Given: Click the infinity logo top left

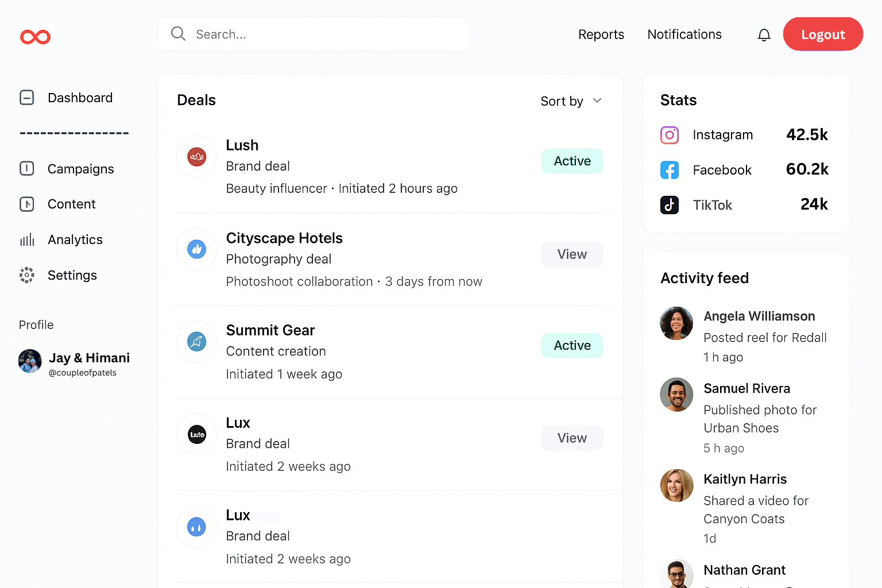Looking at the screenshot, I should [x=34, y=36].
